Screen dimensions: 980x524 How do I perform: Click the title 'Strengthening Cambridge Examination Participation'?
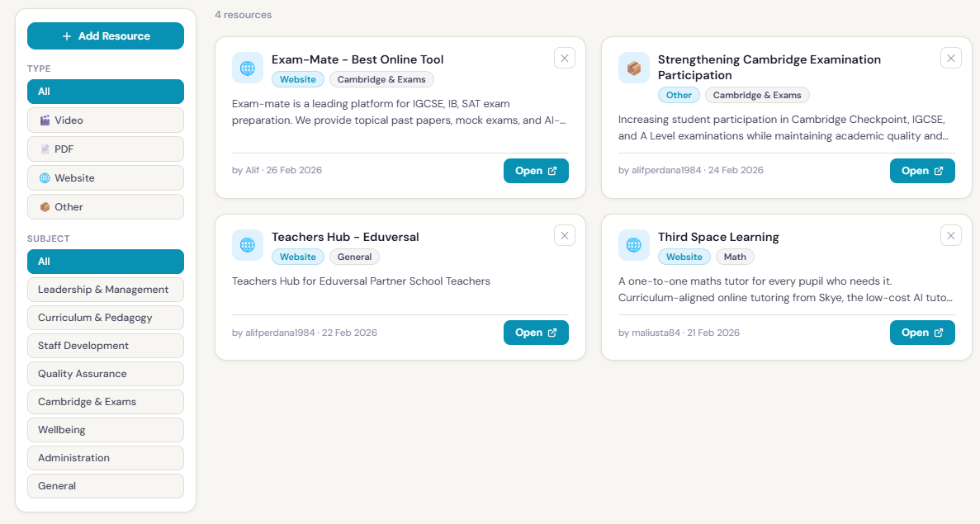click(x=769, y=68)
